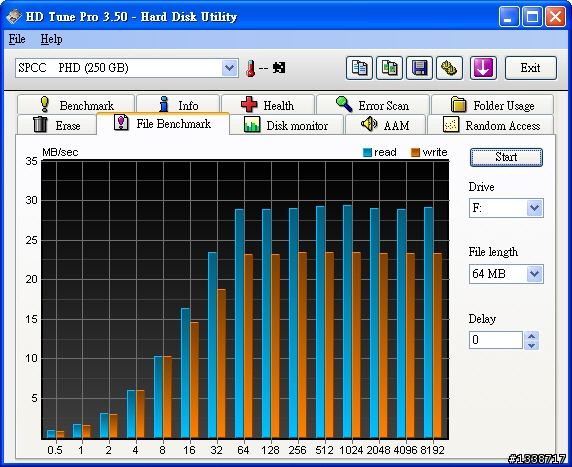Minimize the HD Tune Pro window
The height and width of the screenshot is (467, 572).
[x=509, y=16]
